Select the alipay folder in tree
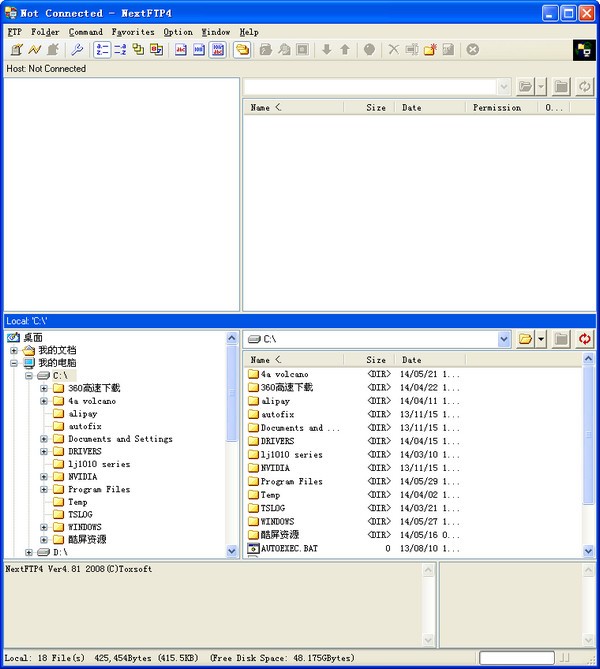 point(83,413)
